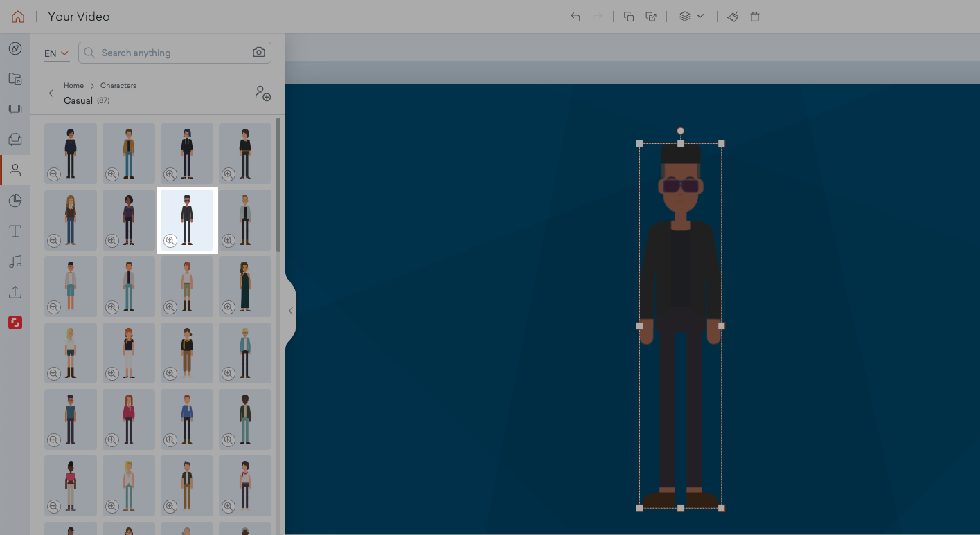Zoom preview of yellow-glasses man

tap(229, 241)
